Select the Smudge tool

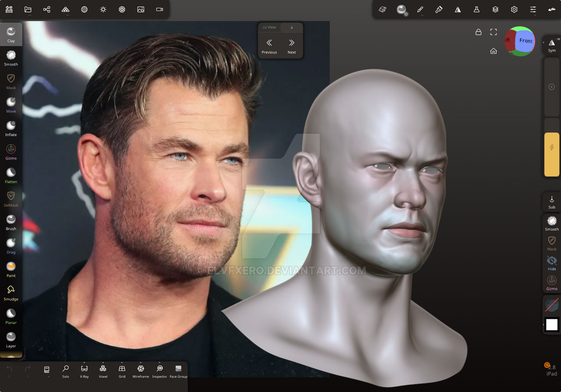point(11,293)
